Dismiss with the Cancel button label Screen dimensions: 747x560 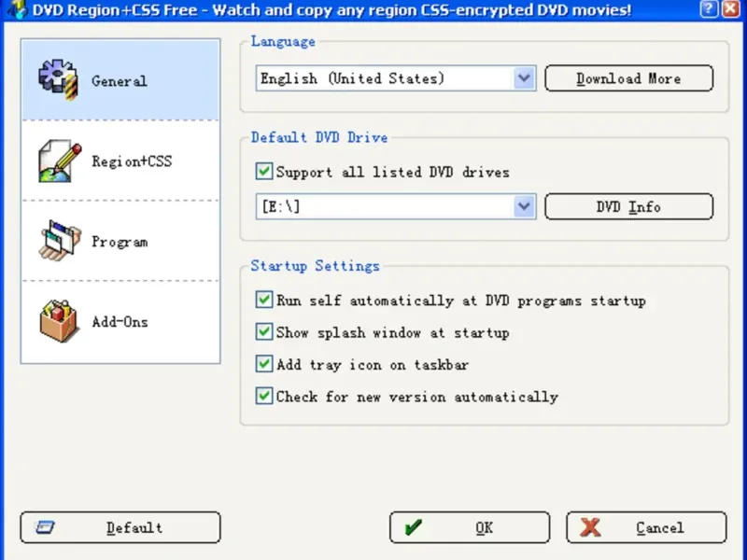(660, 527)
